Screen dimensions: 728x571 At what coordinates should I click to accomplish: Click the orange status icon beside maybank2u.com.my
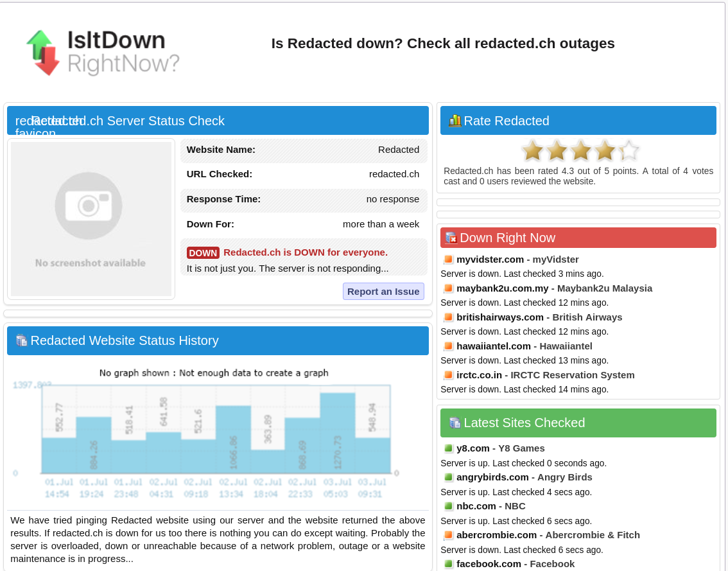(448, 288)
